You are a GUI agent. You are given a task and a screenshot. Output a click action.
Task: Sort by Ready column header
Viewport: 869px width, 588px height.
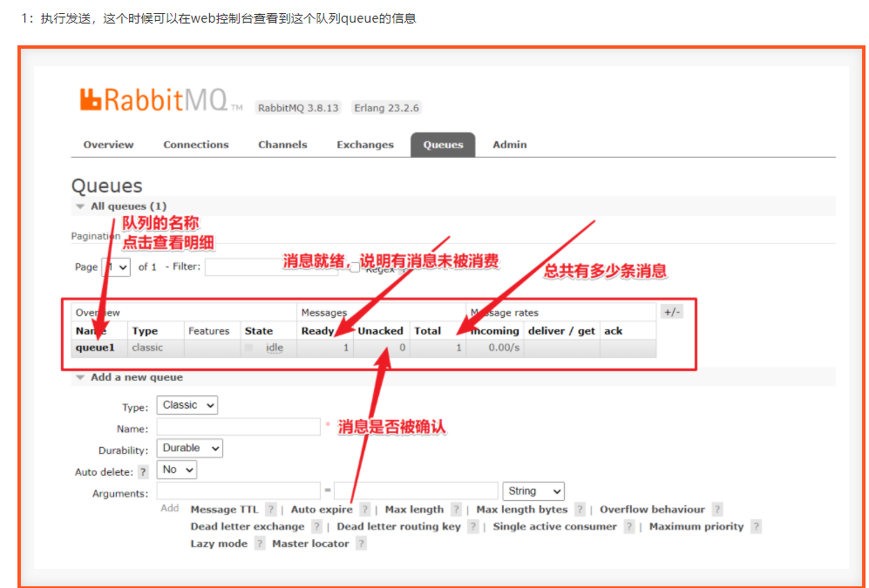pyautogui.click(x=317, y=330)
